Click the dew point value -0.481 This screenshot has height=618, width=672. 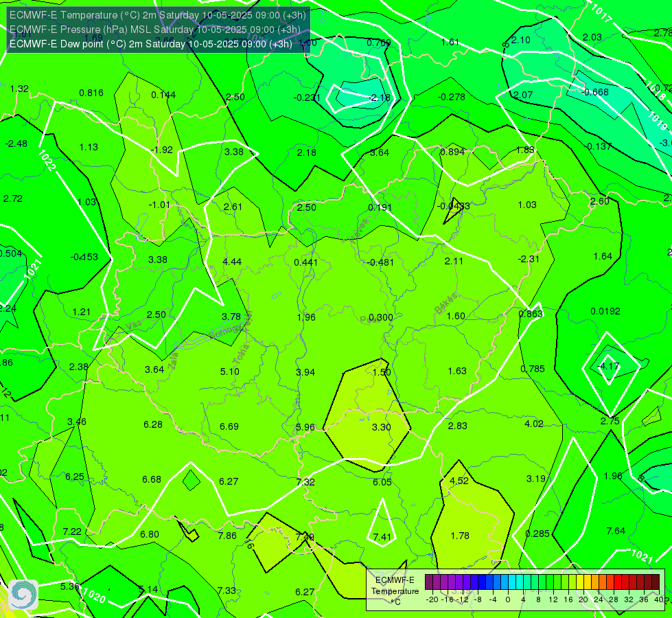[x=380, y=262]
